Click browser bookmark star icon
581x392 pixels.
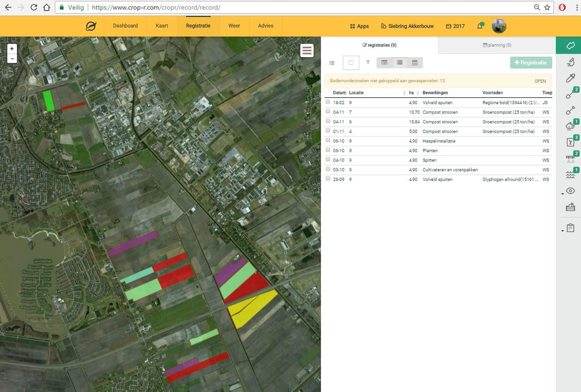(547, 7)
